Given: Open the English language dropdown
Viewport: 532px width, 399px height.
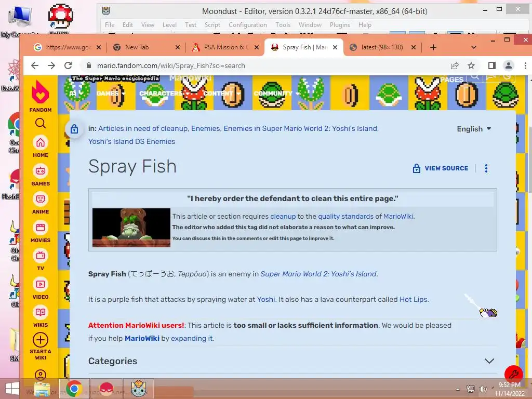Looking at the screenshot, I should coord(474,129).
